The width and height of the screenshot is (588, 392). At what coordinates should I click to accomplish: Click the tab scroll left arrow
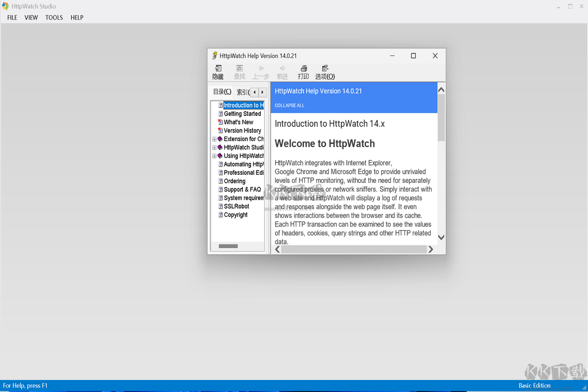(255, 92)
